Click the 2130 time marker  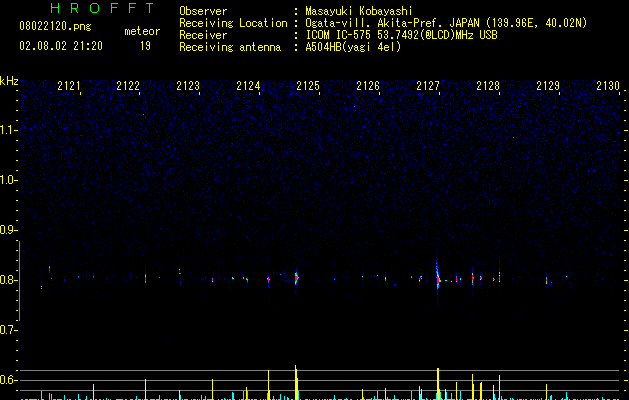tap(608, 86)
